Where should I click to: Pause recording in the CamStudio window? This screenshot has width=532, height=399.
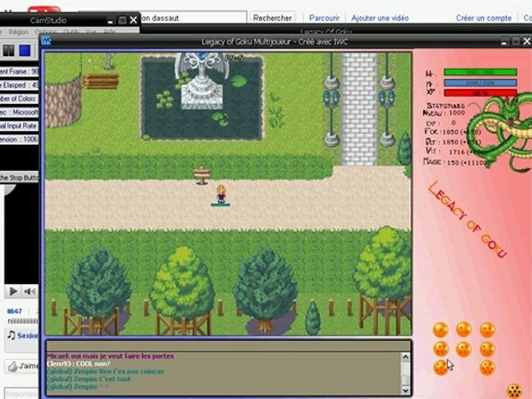(x=9, y=51)
